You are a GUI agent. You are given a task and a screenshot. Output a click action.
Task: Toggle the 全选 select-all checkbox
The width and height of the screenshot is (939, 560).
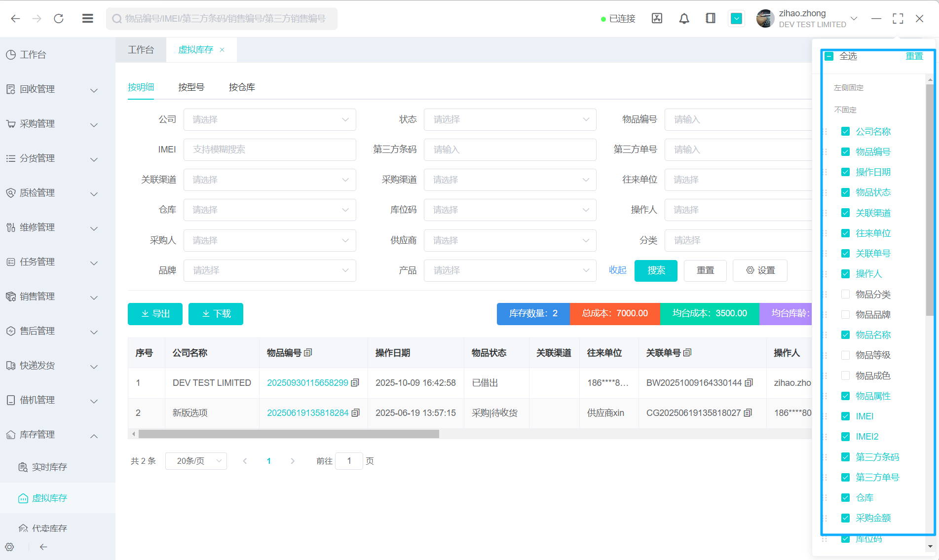829,56
